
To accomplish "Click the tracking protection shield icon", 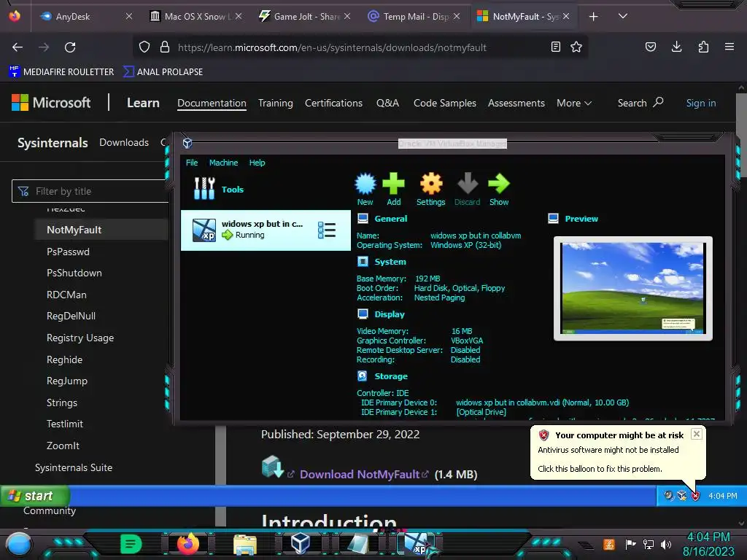I will point(144,47).
